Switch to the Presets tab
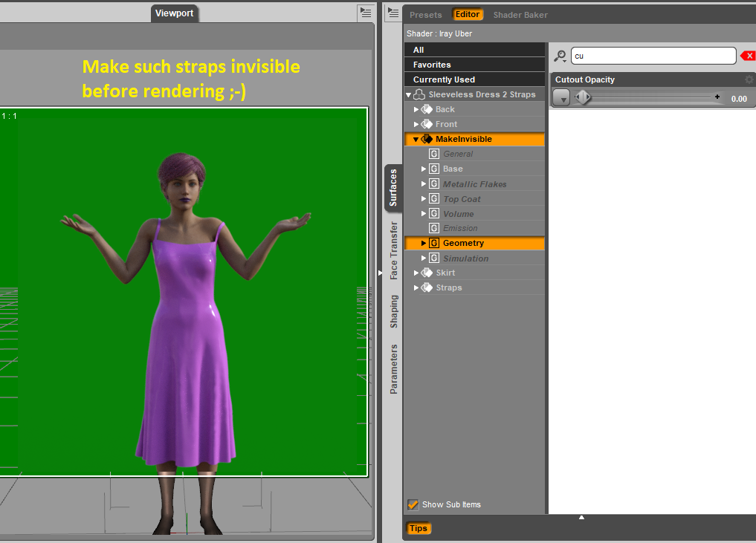This screenshot has height=543, width=756. pyautogui.click(x=426, y=15)
